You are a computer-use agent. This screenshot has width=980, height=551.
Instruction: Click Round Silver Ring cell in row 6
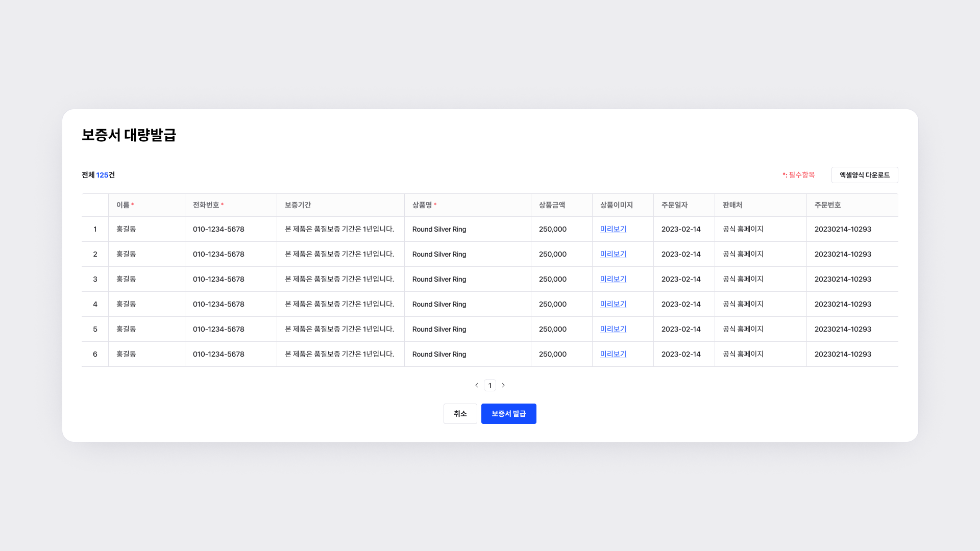coord(439,354)
